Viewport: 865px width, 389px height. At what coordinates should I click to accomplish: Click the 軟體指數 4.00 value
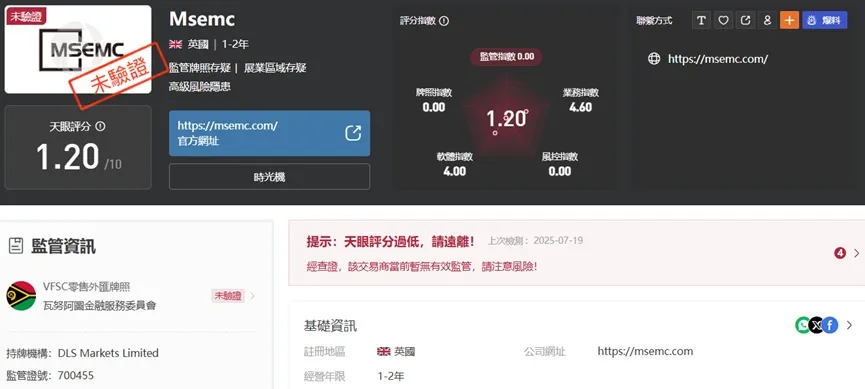[455, 171]
